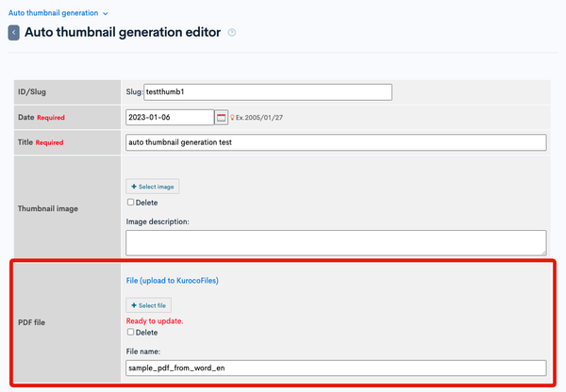Click the Select image button
566x392 pixels.
[x=152, y=187]
